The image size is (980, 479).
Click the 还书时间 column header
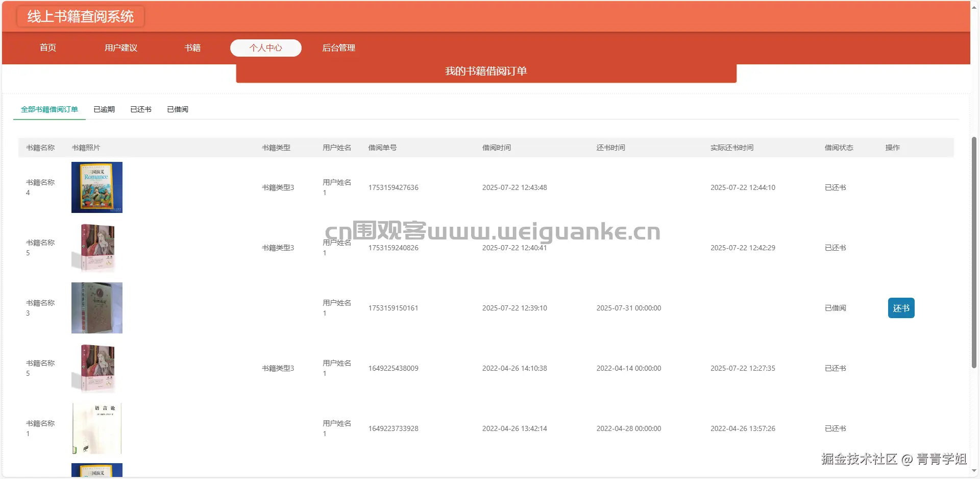point(611,148)
